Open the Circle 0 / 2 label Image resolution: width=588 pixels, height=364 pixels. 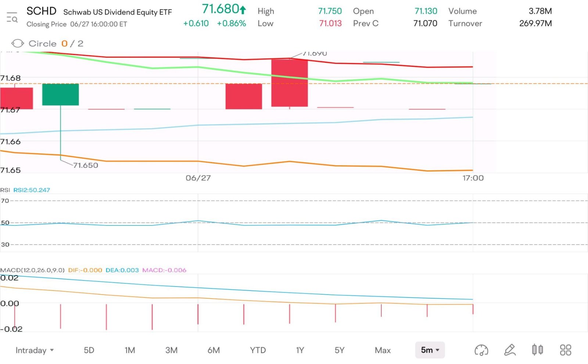[56, 43]
